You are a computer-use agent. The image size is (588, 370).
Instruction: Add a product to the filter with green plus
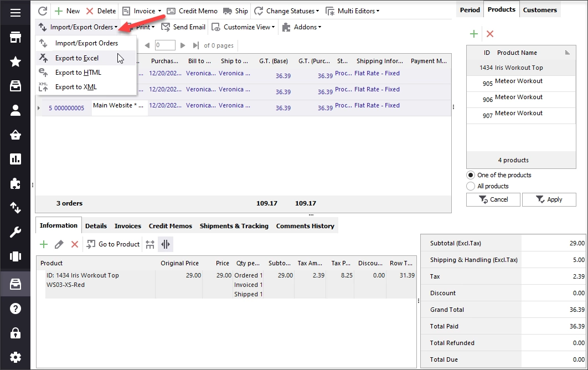point(473,34)
